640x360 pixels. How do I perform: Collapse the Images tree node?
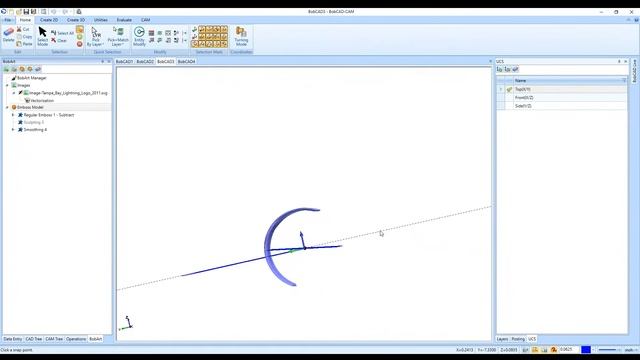(7, 85)
